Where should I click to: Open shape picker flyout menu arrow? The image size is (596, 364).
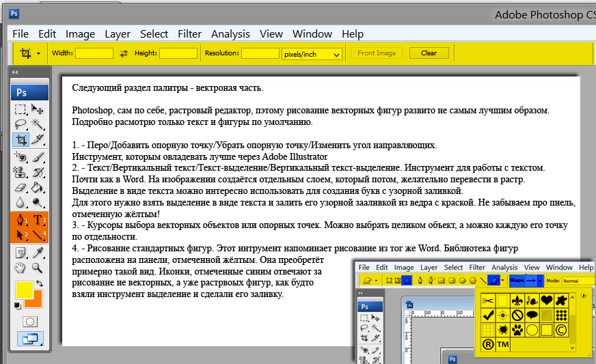[x=584, y=296]
